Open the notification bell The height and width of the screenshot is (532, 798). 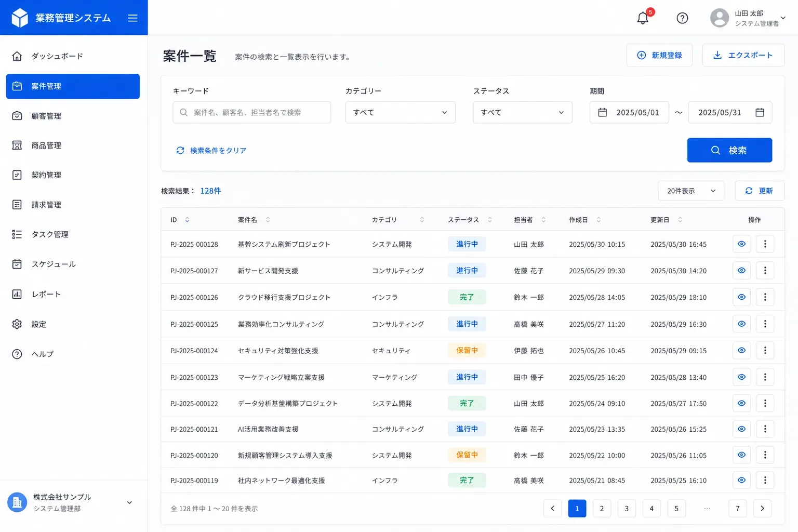click(x=643, y=18)
